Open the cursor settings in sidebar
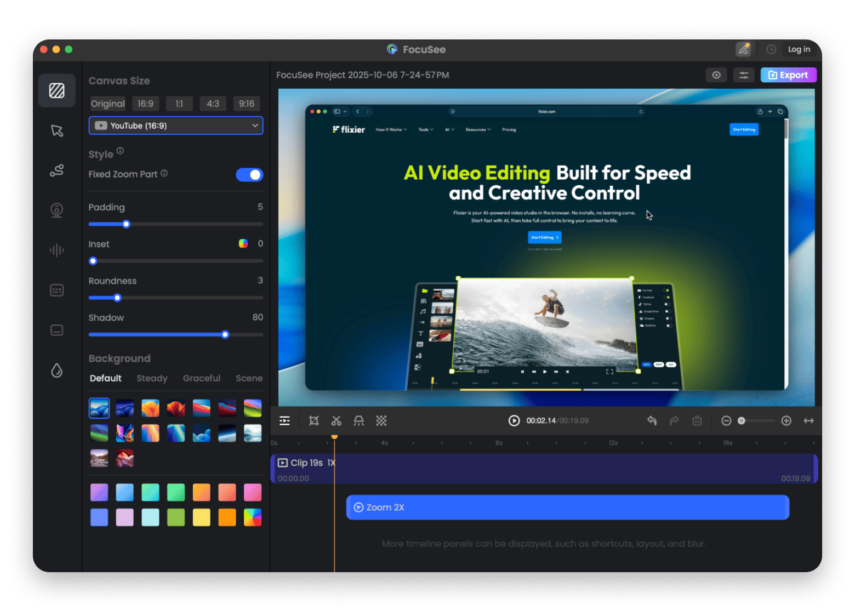This screenshot has height=616, width=855. pos(57,130)
